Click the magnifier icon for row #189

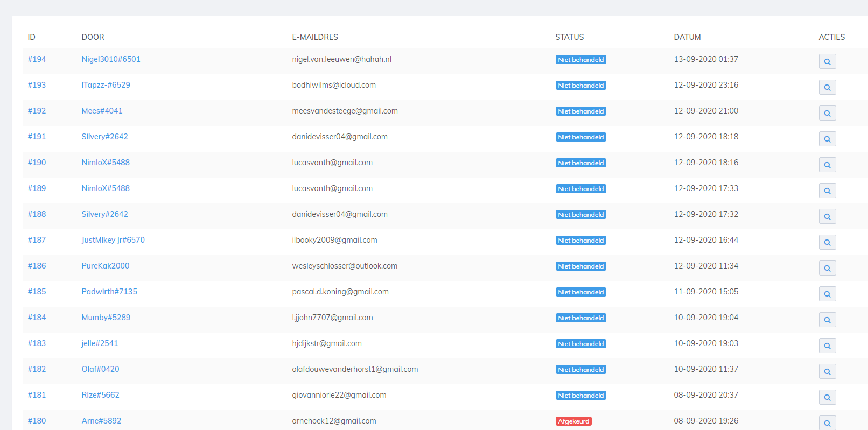(827, 191)
